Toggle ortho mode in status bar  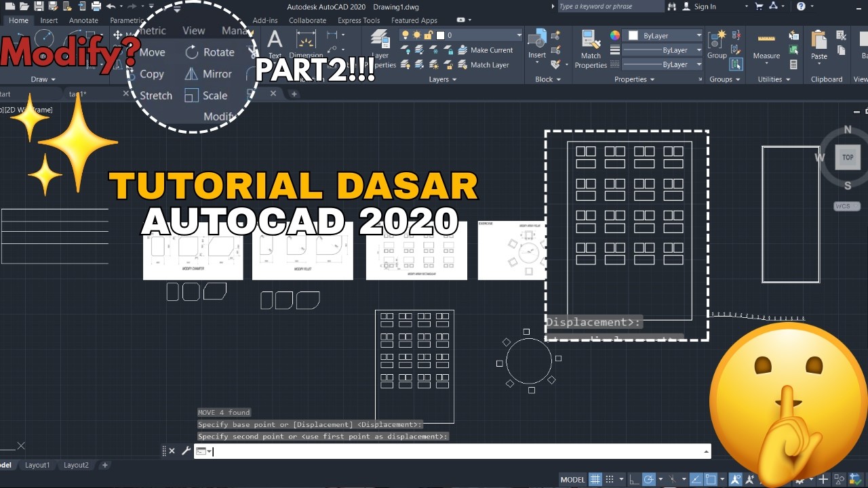tap(634, 479)
